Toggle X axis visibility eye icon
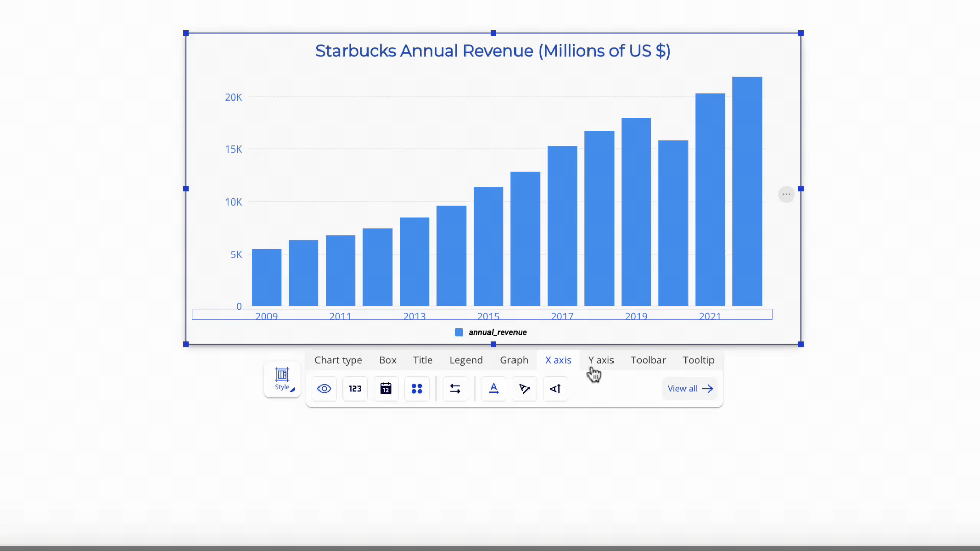Screen dimensions: 980x551 pos(324,389)
